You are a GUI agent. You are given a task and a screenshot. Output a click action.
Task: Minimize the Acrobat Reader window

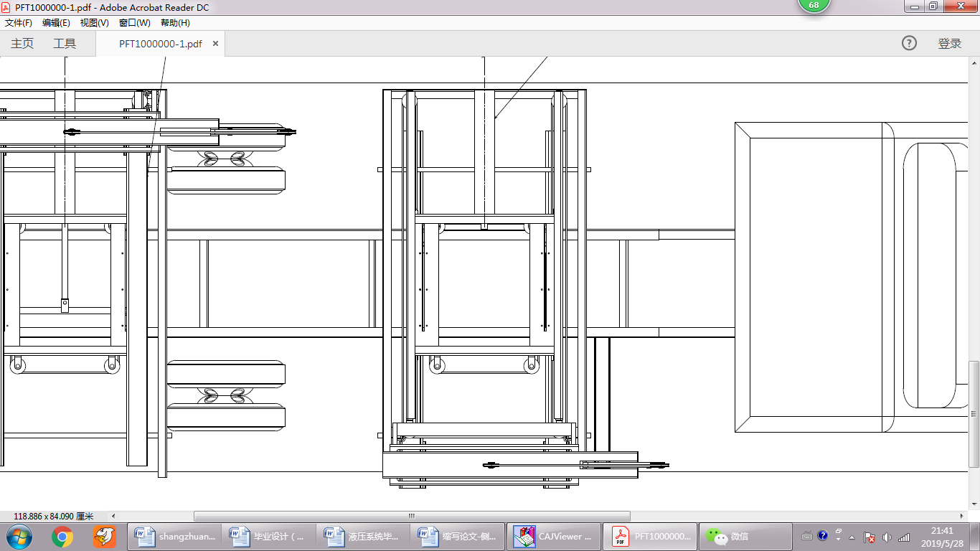click(913, 6)
